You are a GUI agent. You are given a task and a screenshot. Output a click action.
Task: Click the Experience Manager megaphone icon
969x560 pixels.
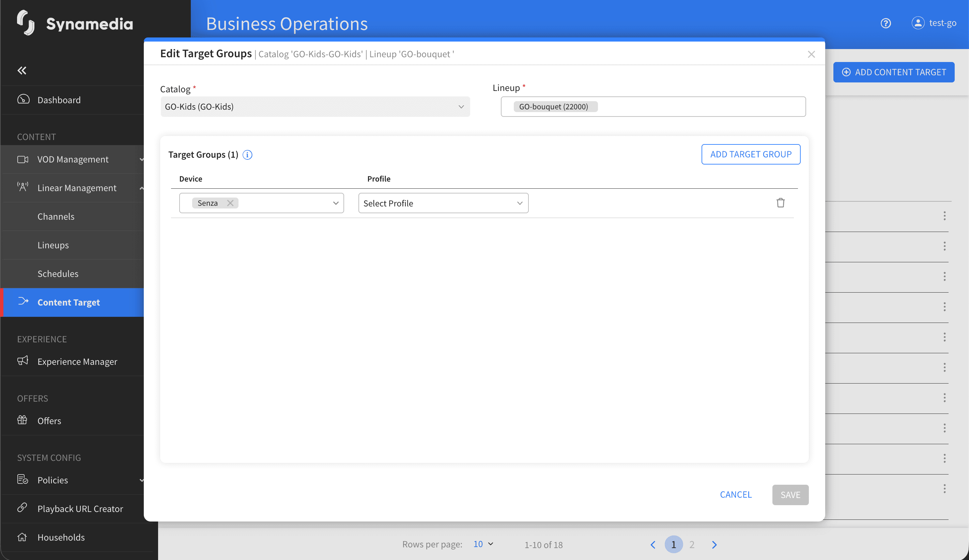click(x=23, y=360)
